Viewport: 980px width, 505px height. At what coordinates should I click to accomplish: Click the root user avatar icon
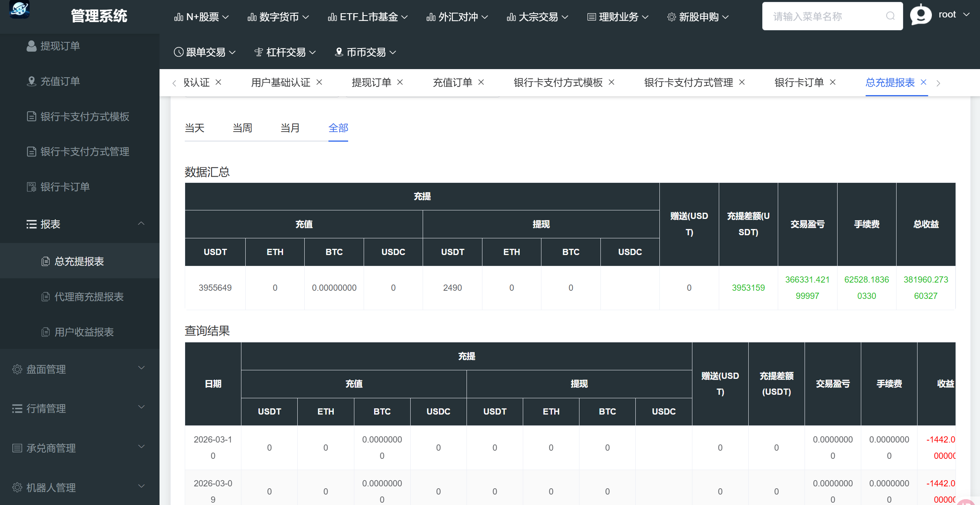(921, 15)
